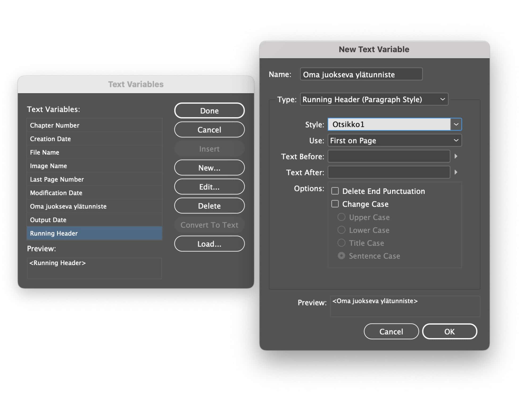Select Creation Date in the variables list

(94, 139)
